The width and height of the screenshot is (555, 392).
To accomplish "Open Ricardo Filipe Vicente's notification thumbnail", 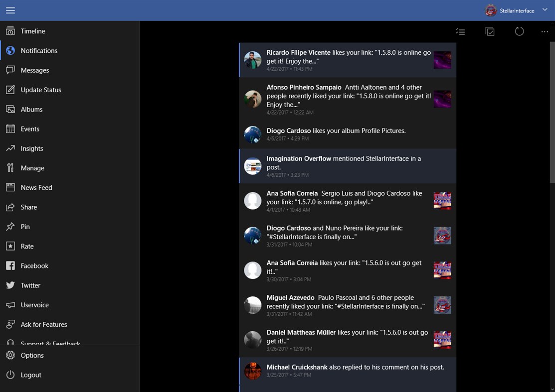I will [x=442, y=60].
